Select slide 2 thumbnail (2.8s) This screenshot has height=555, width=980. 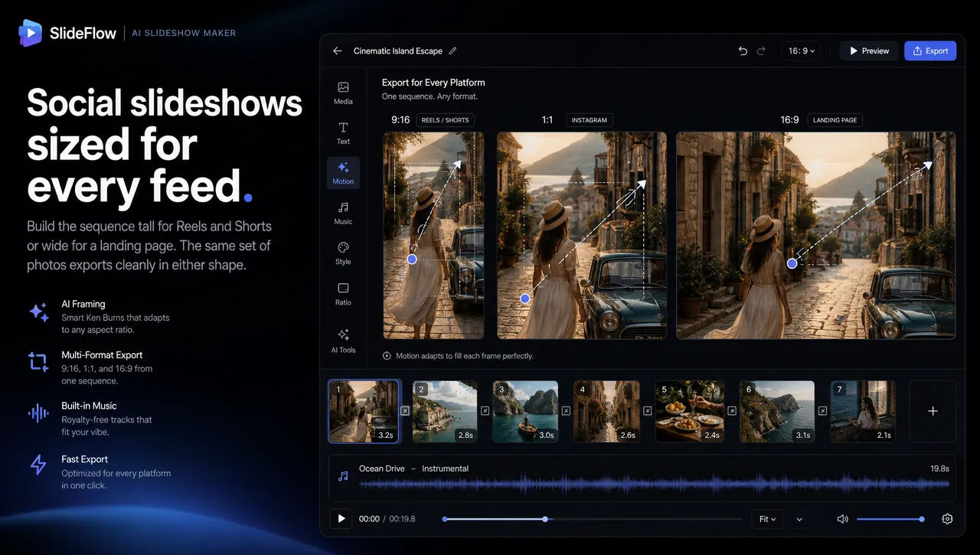tap(445, 411)
